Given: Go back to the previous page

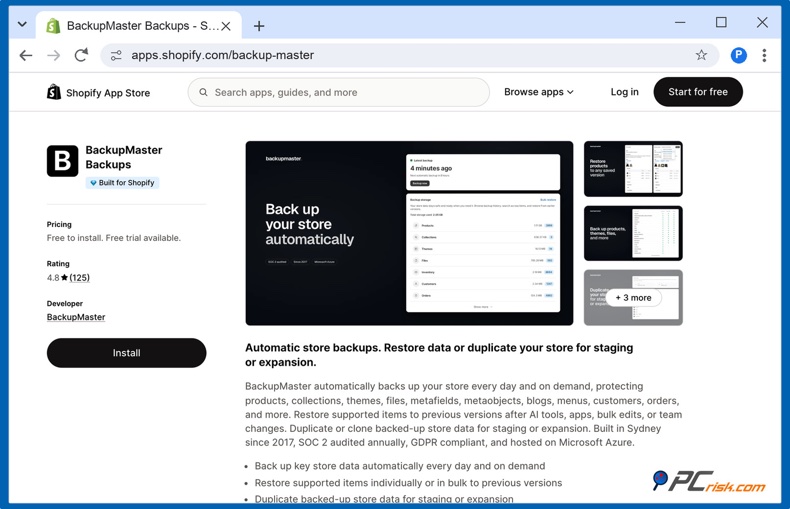Looking at the screenshot, I should [x=26, y=55].
